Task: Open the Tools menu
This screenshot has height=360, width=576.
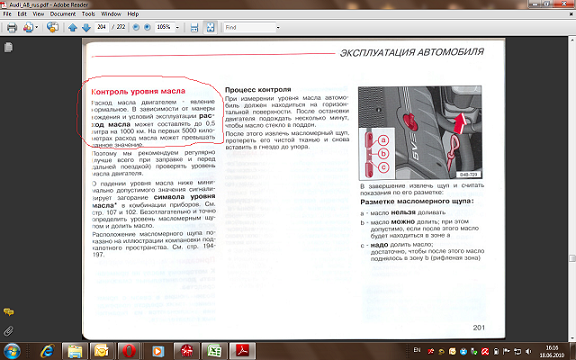Action: [88, 14]
